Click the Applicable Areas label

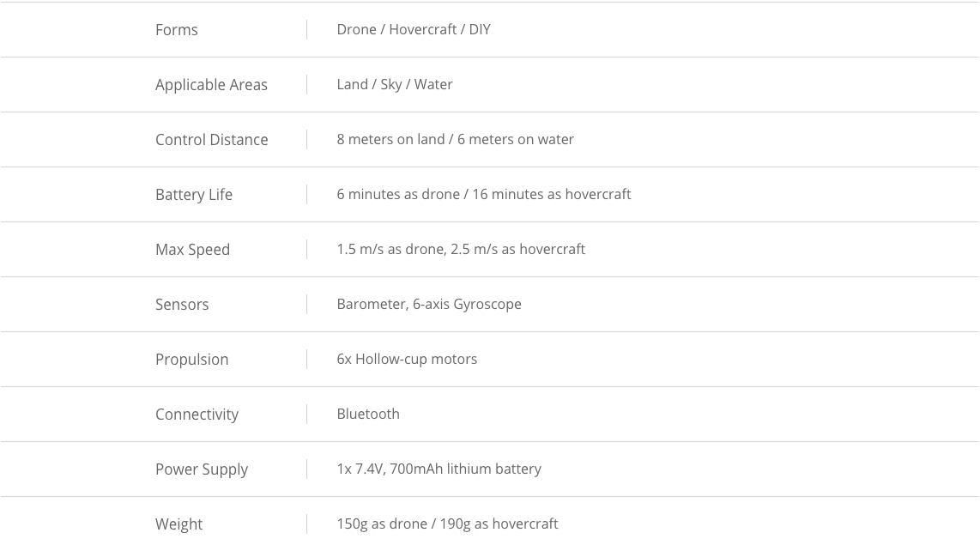211,85
